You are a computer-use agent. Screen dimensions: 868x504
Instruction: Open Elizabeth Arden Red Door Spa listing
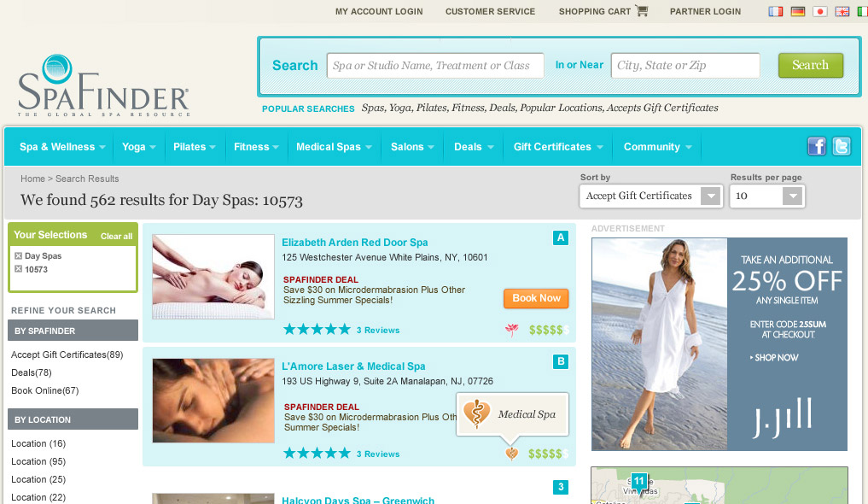point(355,242)
